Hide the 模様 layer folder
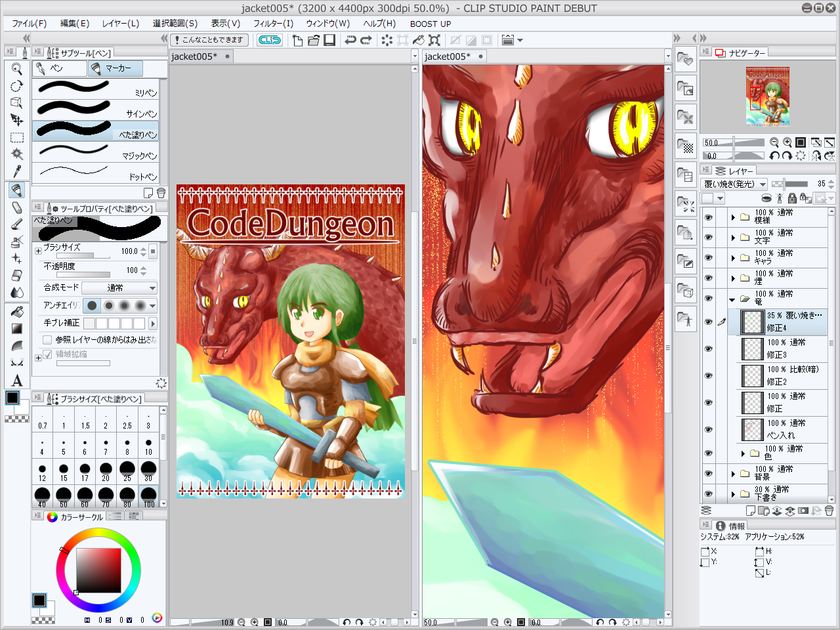The width and height of the screenshot is (840, 630). (x=708, y=217)
